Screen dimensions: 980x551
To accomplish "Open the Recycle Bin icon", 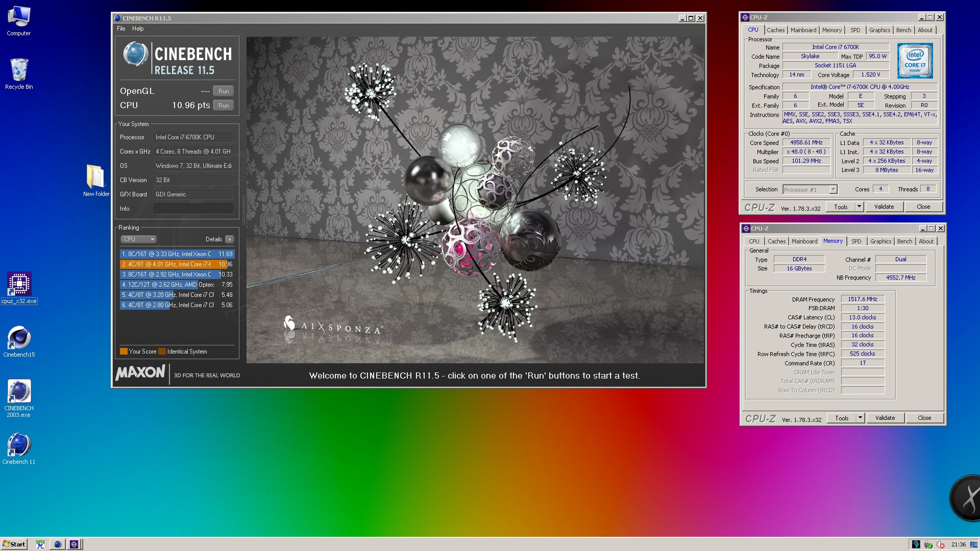I will [19, 73].
